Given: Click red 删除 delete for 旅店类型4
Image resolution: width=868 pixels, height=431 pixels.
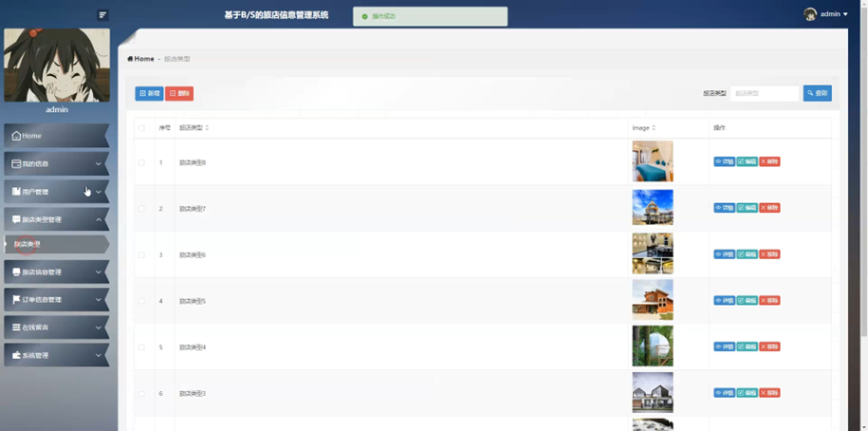Looking at the screenshot, I should [769, 347].
